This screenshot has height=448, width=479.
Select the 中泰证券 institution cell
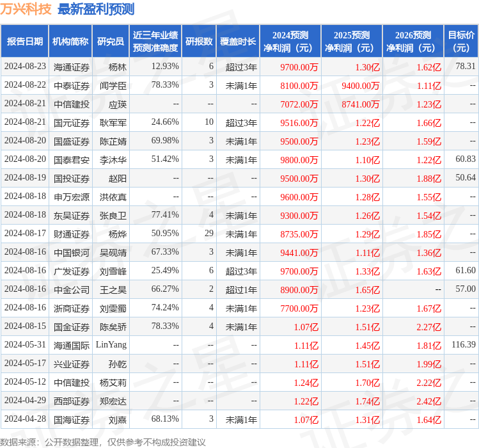tap(72, 86)
